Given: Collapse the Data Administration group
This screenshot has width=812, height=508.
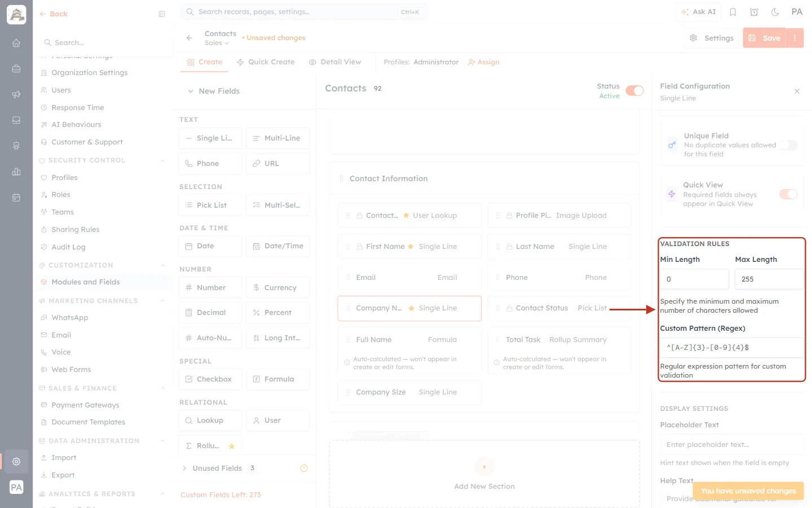Looking at the screenshot, I should tap(163, 441).
